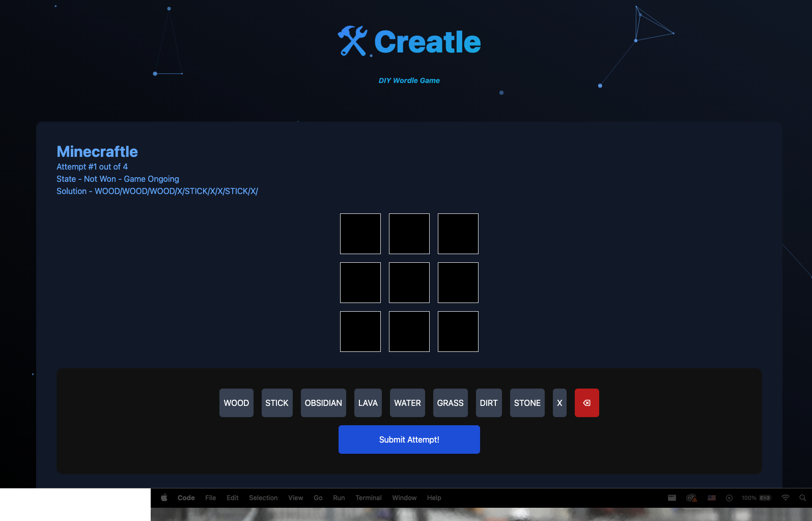Image resolution: width=812 pixels, height=521 pixels.
Task: Select the WATER item button
Action: [x=407, y=403]
